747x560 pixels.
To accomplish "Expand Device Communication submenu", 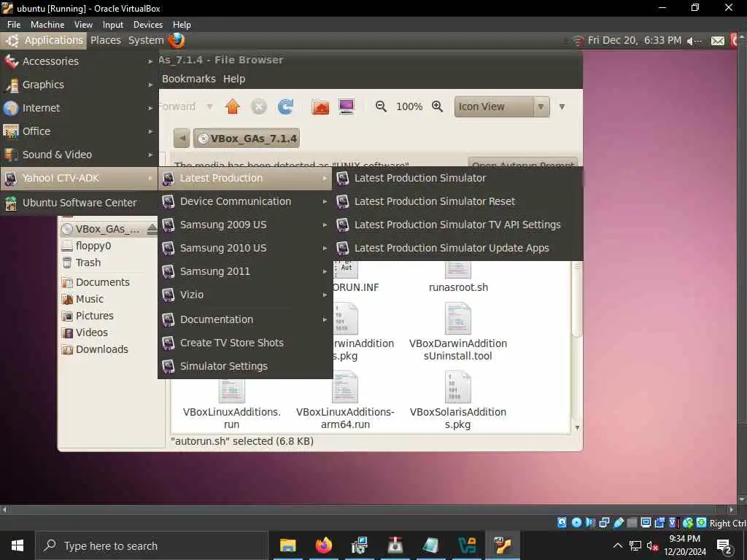I will [245, 201].
